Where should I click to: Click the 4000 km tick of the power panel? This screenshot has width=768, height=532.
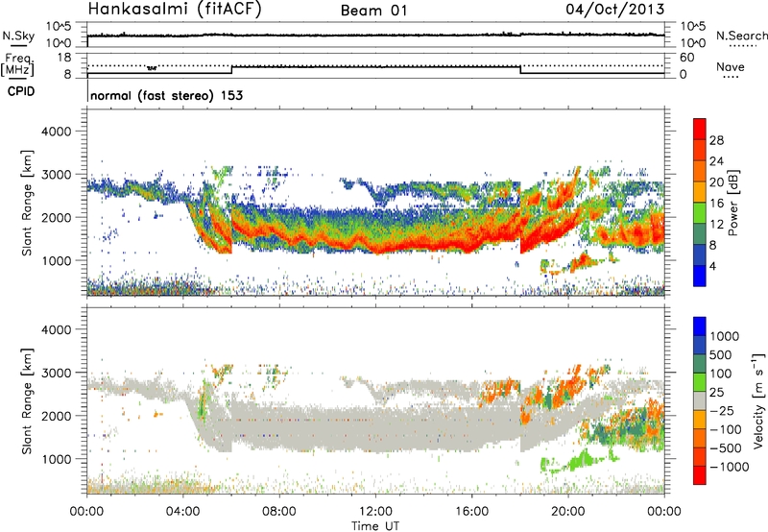pos(56,132)
